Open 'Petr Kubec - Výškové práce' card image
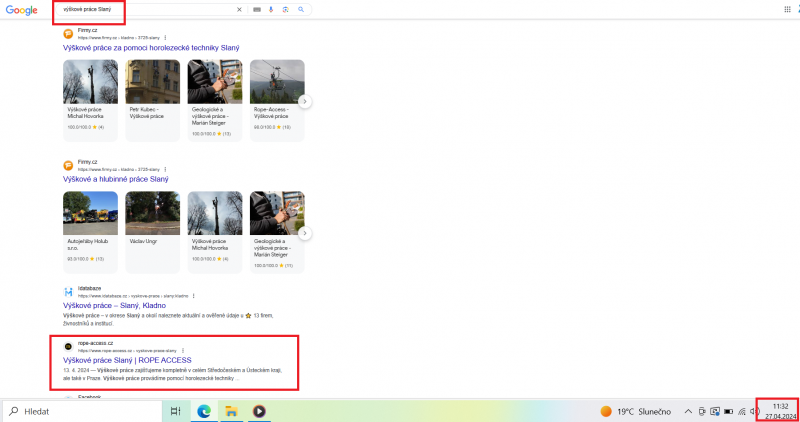This screenshot has height=422, width=800. 153,82
